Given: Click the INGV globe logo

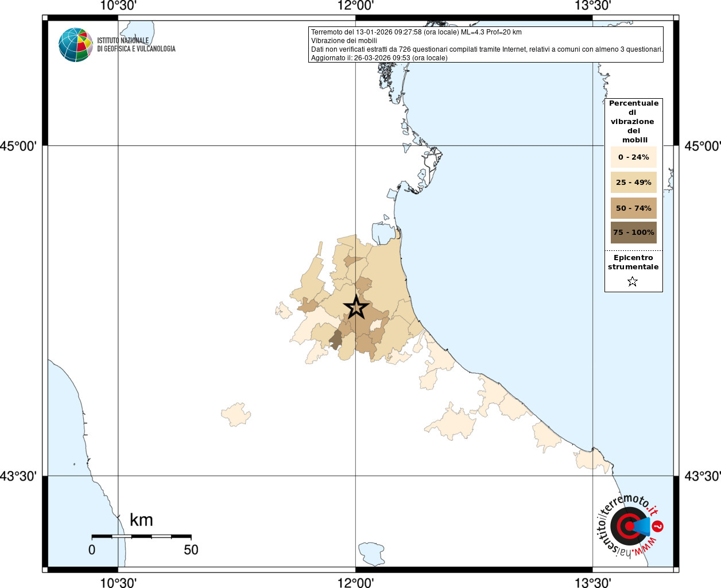Looking at the screenshot, I should [x=76, y=45].
